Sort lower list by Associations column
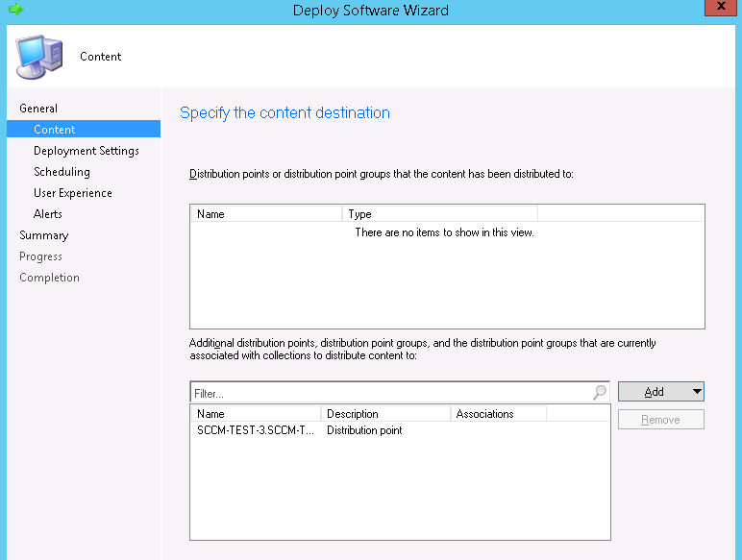Screen dimensions: 742x560 pos(498,414)
